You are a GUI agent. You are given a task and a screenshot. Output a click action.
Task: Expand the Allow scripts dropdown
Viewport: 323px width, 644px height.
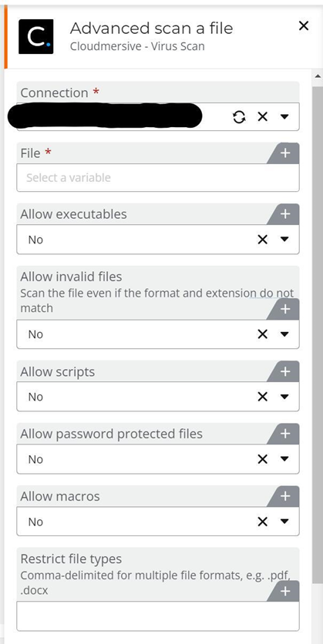click(x=284, y=397)
